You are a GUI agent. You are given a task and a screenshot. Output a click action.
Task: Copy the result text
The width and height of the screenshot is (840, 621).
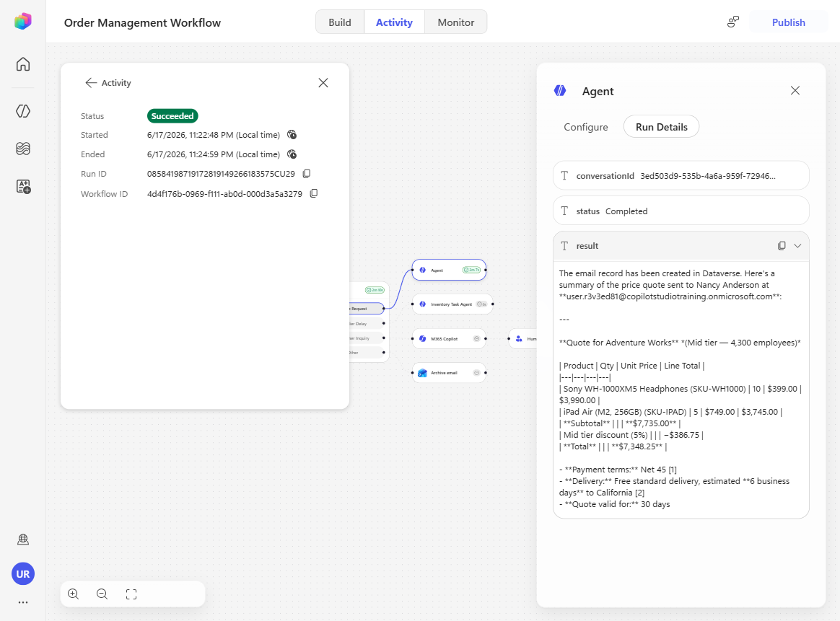[782, 246]
